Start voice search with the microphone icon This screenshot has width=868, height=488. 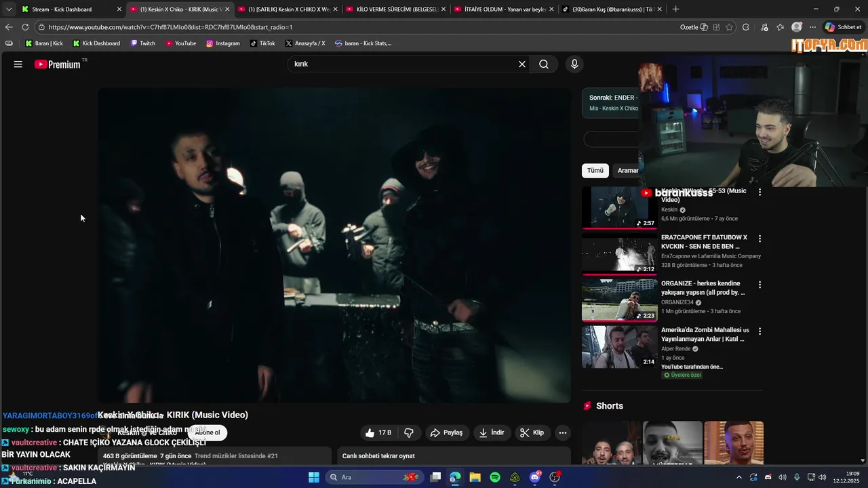point(574,64)
